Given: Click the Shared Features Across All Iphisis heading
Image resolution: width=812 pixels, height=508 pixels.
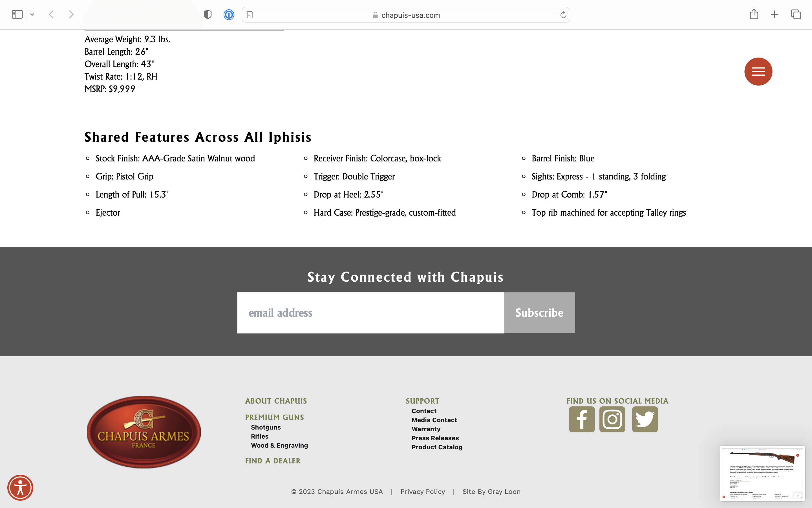Looking at the screenshot, I should [198, 137].
